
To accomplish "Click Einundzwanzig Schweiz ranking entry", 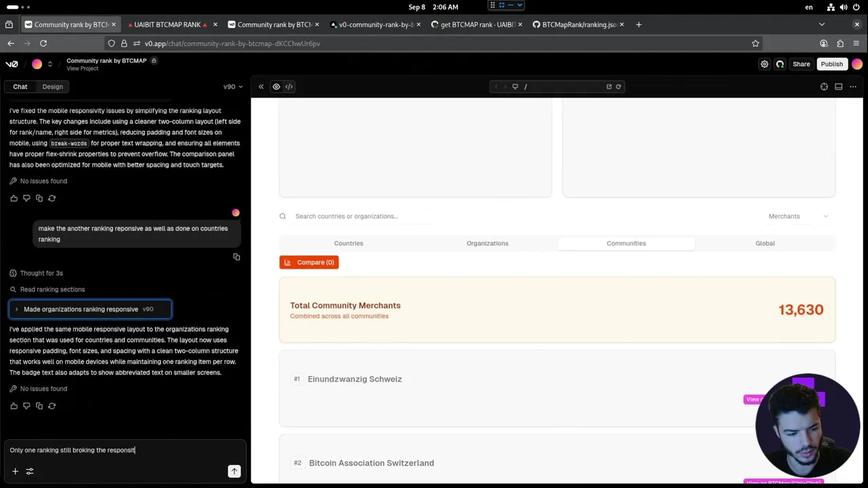I will [x=557, y=389].
